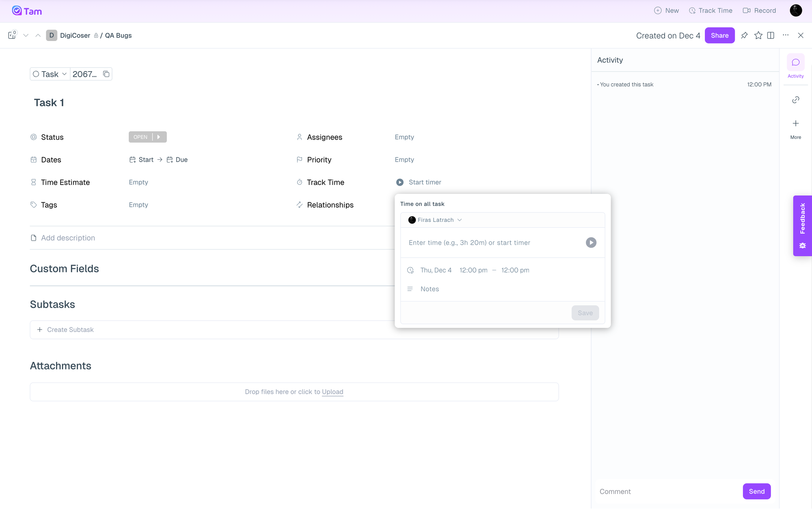The width and height of the screenshot is (812, 510).
Task: Click the Upload link in Attachments
Action: 332,392
